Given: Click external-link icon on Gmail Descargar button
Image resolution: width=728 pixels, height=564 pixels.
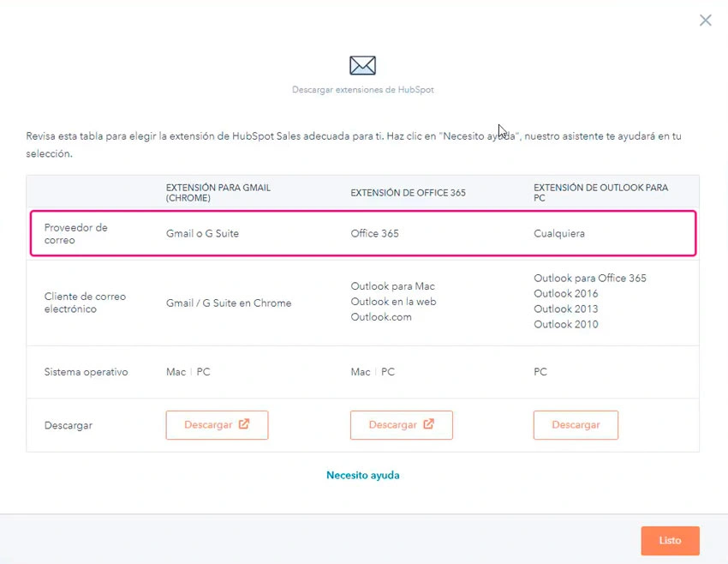Looking at the screenshot, I should click(244, 424).
